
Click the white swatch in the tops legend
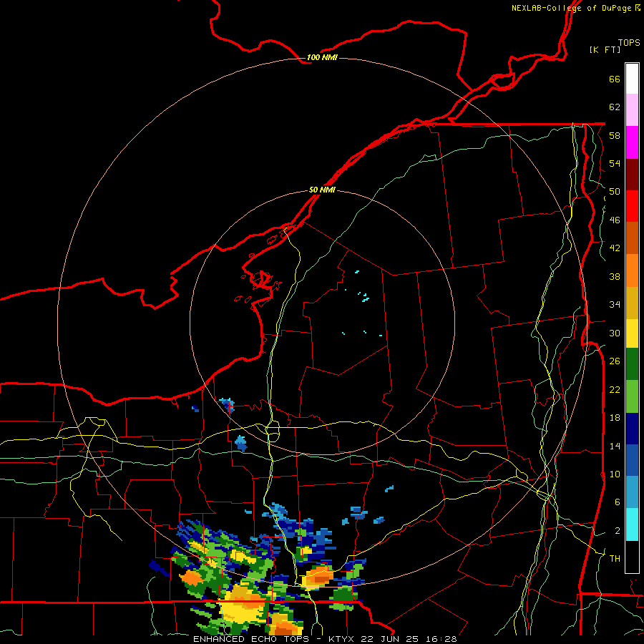click(632, 79)
